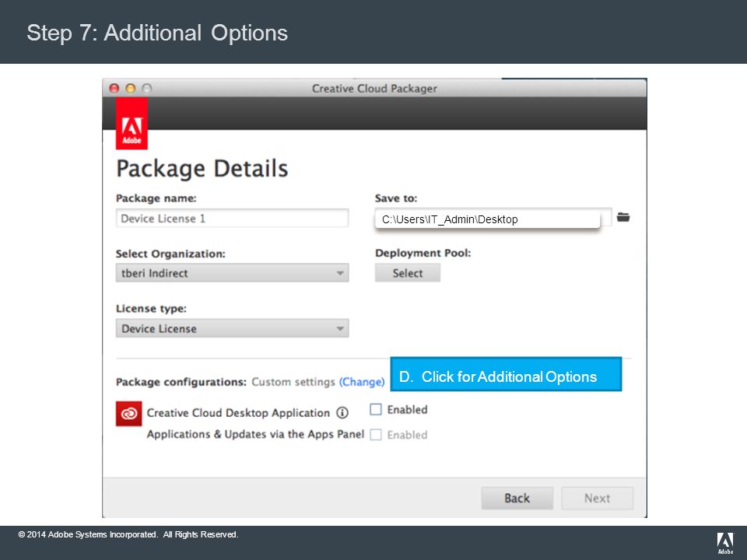Minimize the window with the yellow button
This screenshot has height=560, width=747.
point(131,88)
